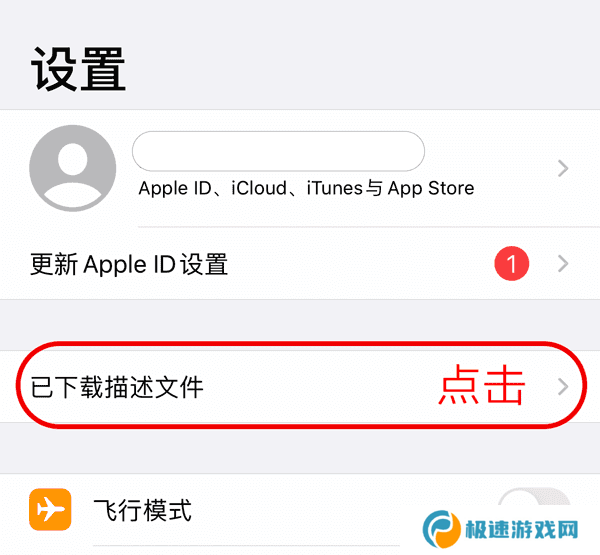Tap the 描述文件 characters in the circled row
This screenshot has height=555, width=600.
[x=153, y=387]
